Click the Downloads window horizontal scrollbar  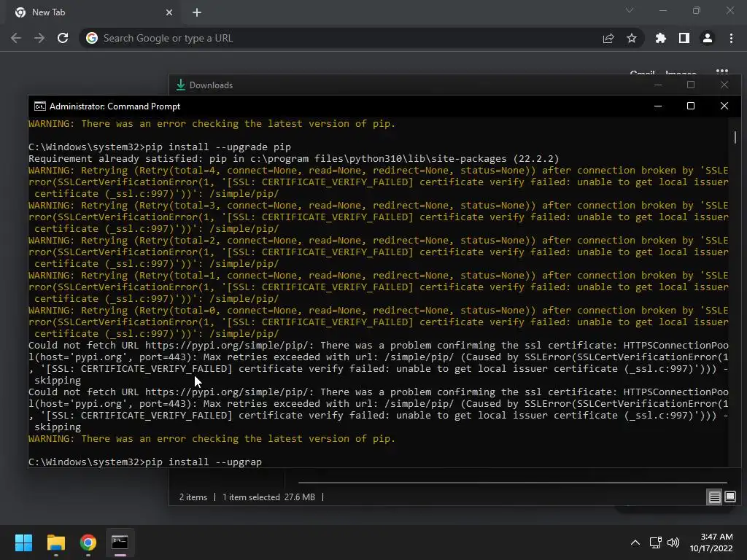(x=513, y=483)
